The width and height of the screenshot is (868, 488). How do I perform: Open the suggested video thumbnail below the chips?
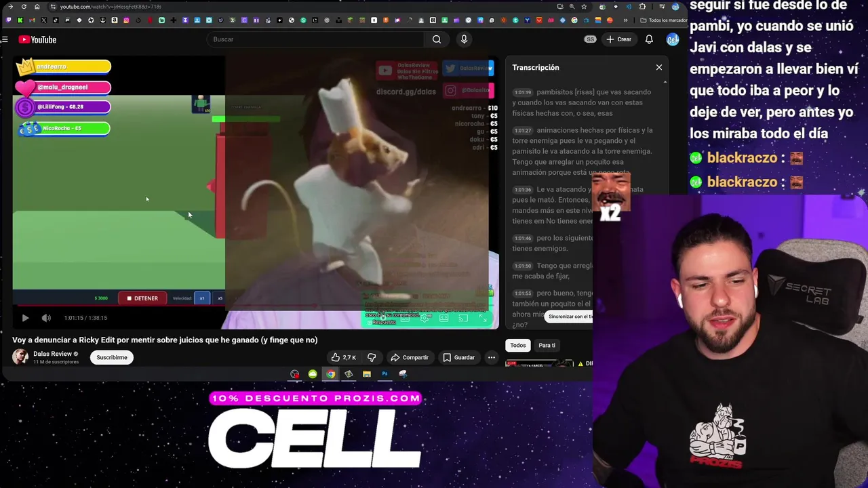540,363
